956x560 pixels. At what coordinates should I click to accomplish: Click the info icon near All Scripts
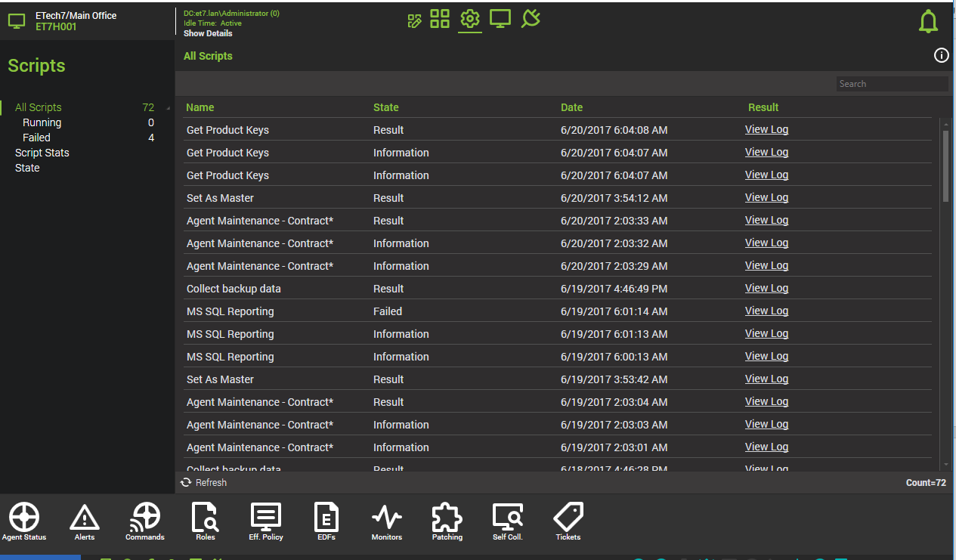click(x=941, y=55)
